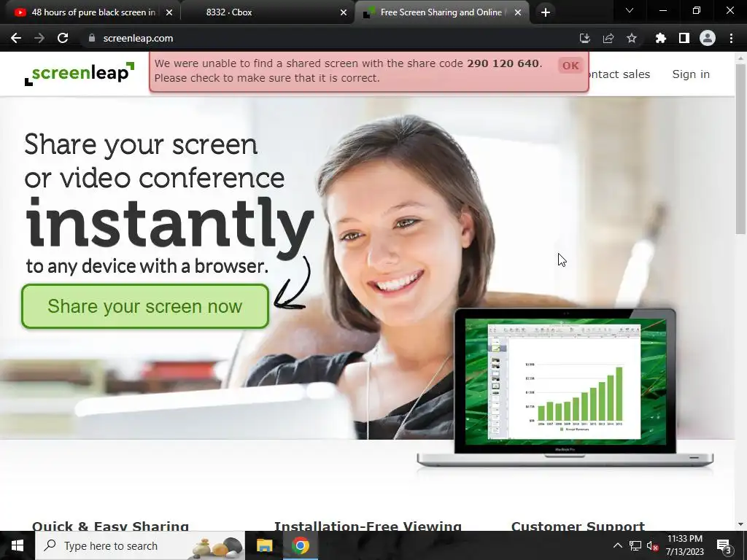Click the Sign in link
The width and height of the screenshot is (747, 560).
pyautogui.click(x=691, y=74)
